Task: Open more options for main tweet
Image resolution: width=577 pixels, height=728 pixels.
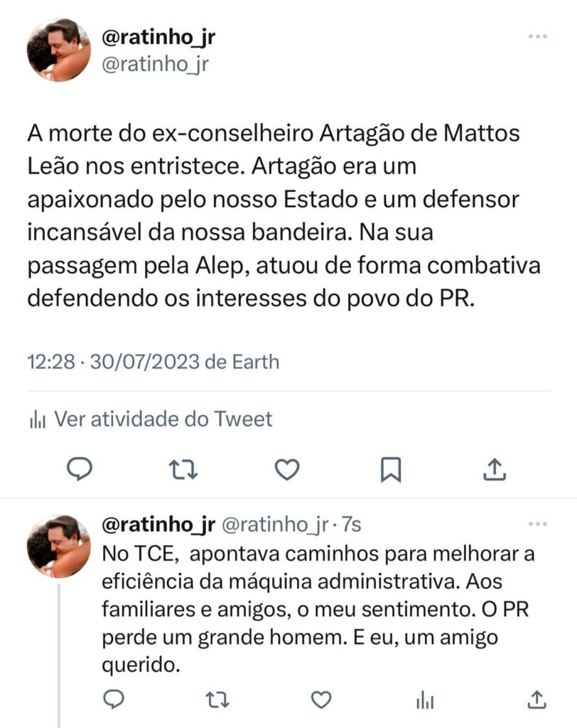Action: pyautogui.click(x=537, y=37)
